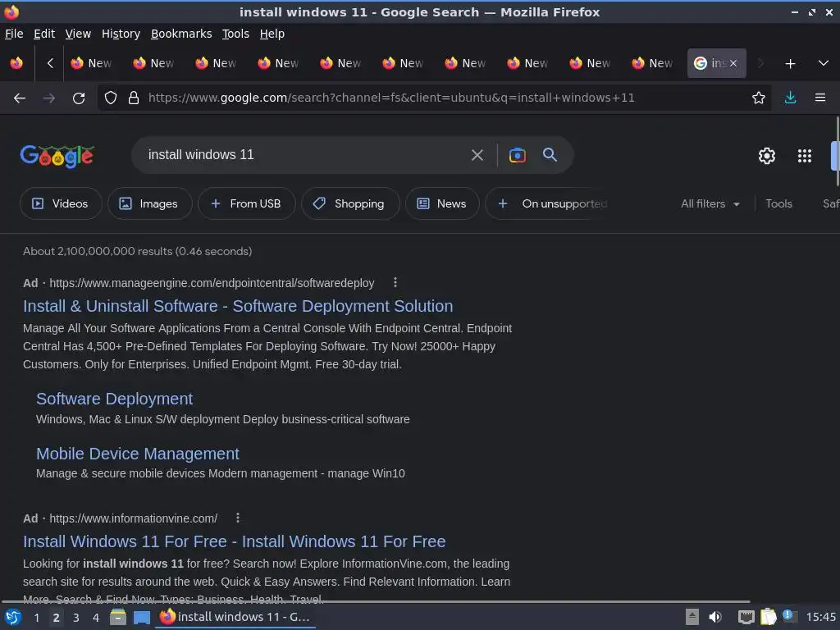This screenshot has height=630, width=840.
Task: Filter results by Shopping
Action: [x=350, y=203]
